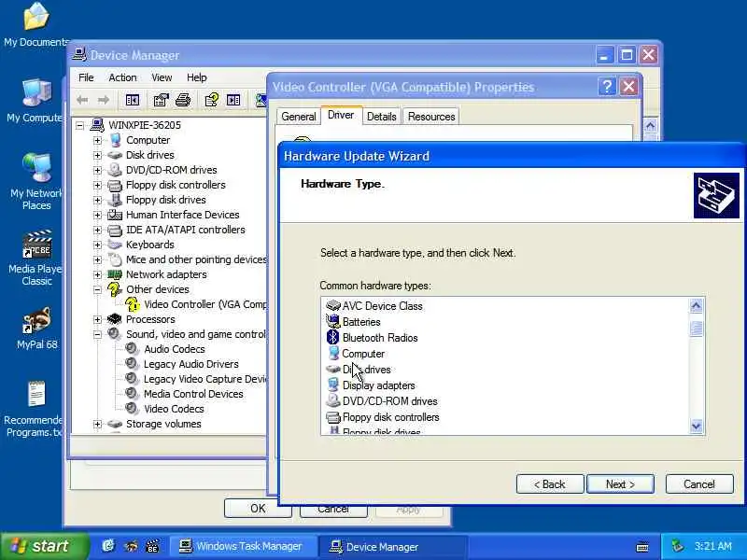Viewport: 747px width, 560px height.
Task: Expand the DVD/CD-ROM drives tree node
Action: tap(97, 170)
